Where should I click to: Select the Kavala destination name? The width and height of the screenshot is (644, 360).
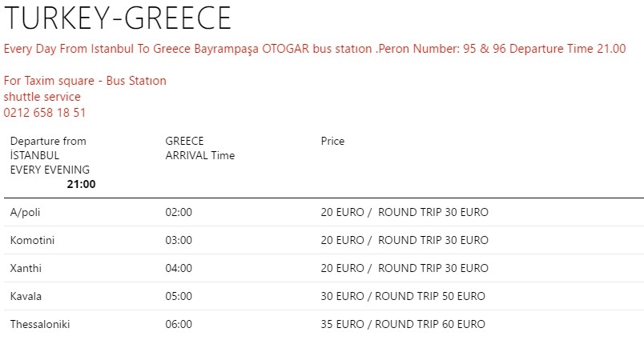(26, 296)
